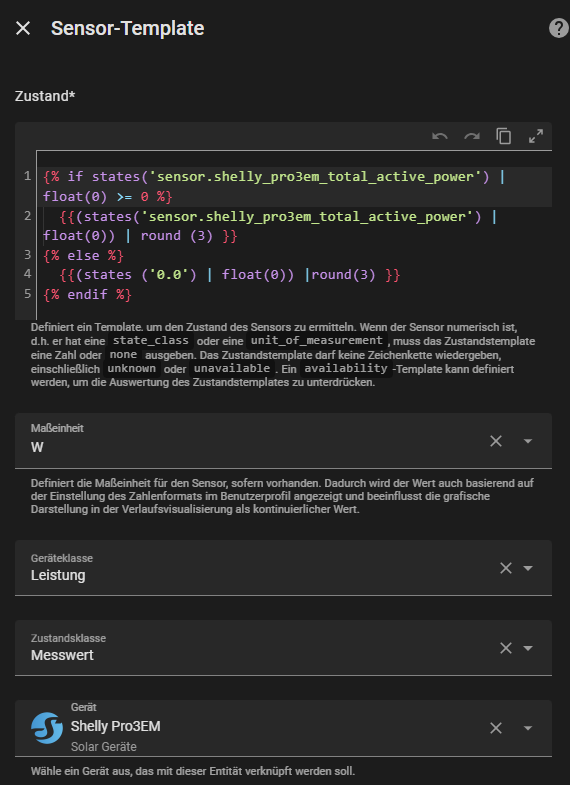Expand code editor to fullscreen
The image size is (570, 785).
[x=535, y=136]
